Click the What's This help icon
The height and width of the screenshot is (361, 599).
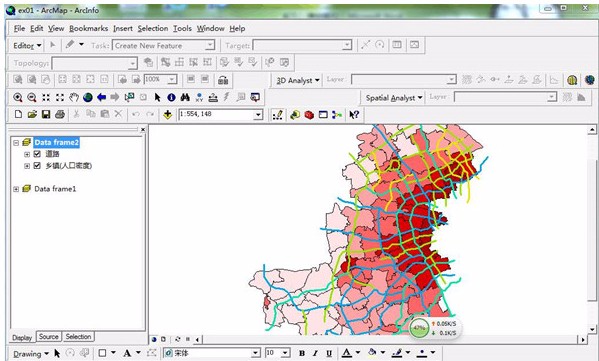pos(354,115)
